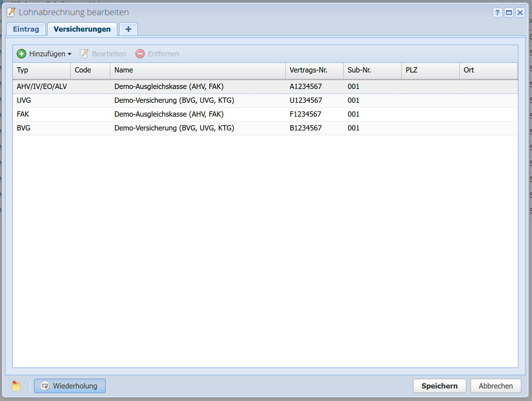Click the notes clipboard icon at bottom left

[x=16, y=386]
